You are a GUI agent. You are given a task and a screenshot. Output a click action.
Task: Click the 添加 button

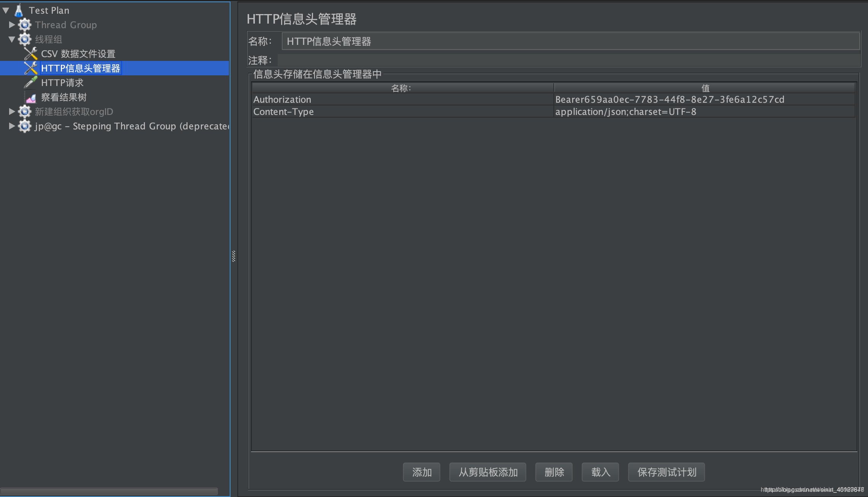coord(421,472)
